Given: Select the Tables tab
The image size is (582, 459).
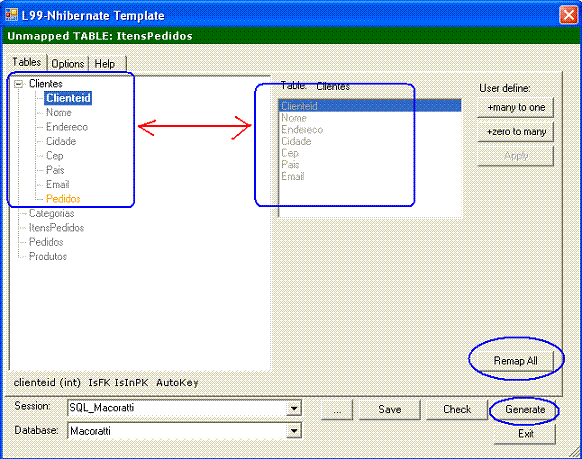Looking at the screenshot, I should [26, 62].
